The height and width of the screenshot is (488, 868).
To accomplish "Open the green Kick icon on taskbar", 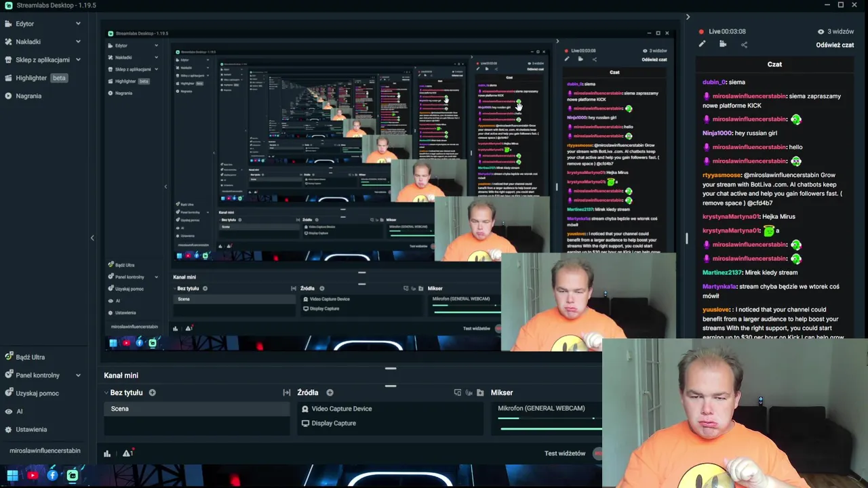I will (x=72, y=476).
